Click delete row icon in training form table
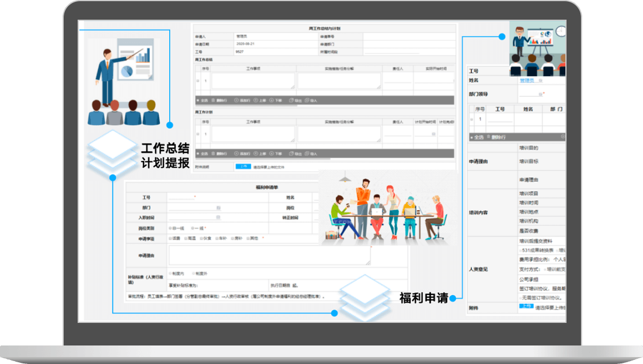 (x=493, y=137)
